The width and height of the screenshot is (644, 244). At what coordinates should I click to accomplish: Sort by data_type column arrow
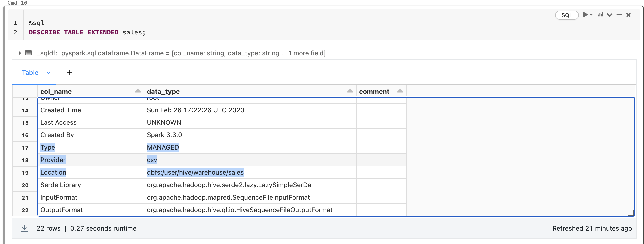350,91
